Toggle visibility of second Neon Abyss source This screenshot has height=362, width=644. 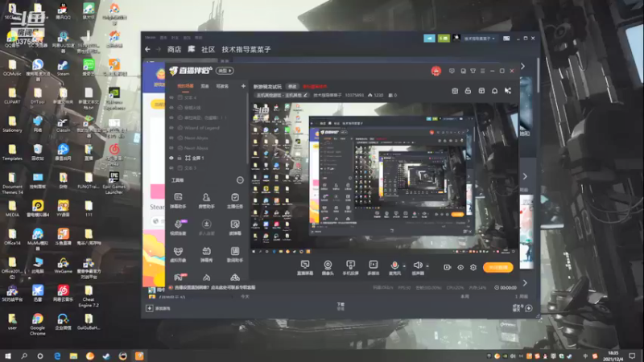pos(171,148)
